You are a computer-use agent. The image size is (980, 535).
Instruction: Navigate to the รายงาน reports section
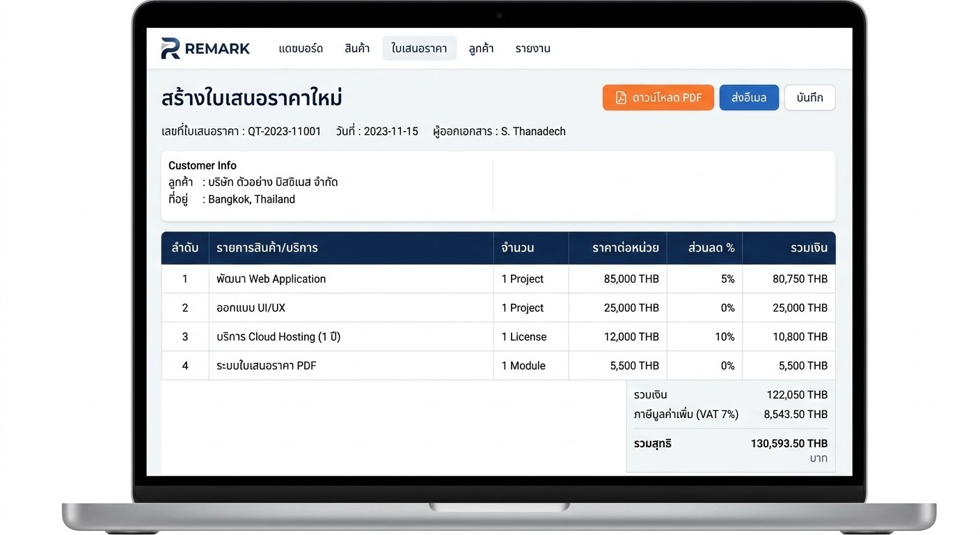point(532,48)
